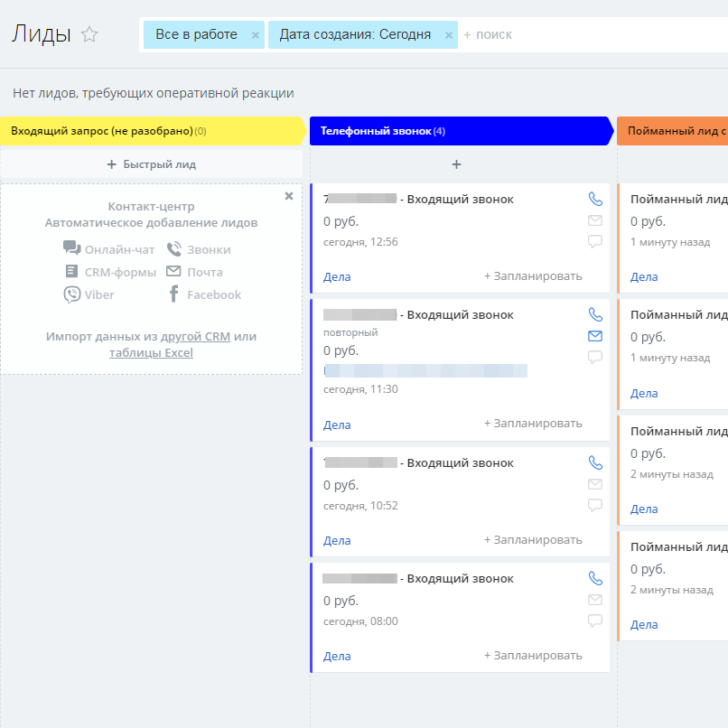
Task: Click chat icon on the 10:52 call lead
Action: [x=595, y=505]
